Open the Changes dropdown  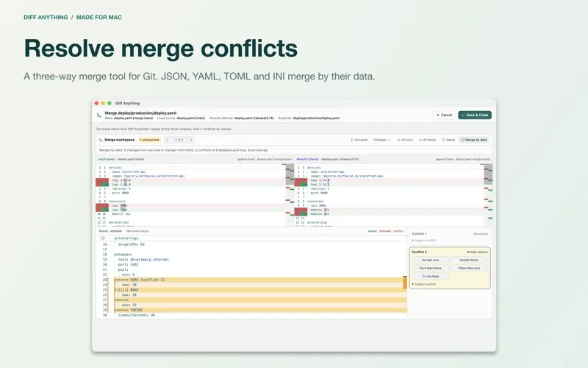(381, 140)
